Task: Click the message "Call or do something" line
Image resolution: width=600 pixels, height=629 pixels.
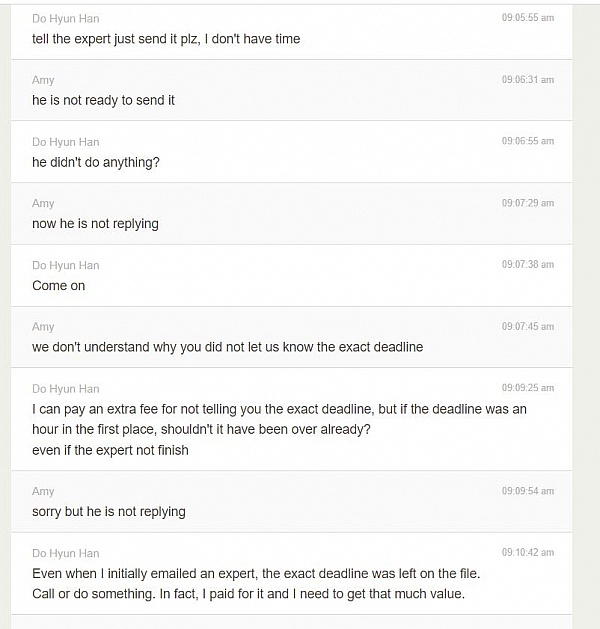Action: tap(248, 594)
